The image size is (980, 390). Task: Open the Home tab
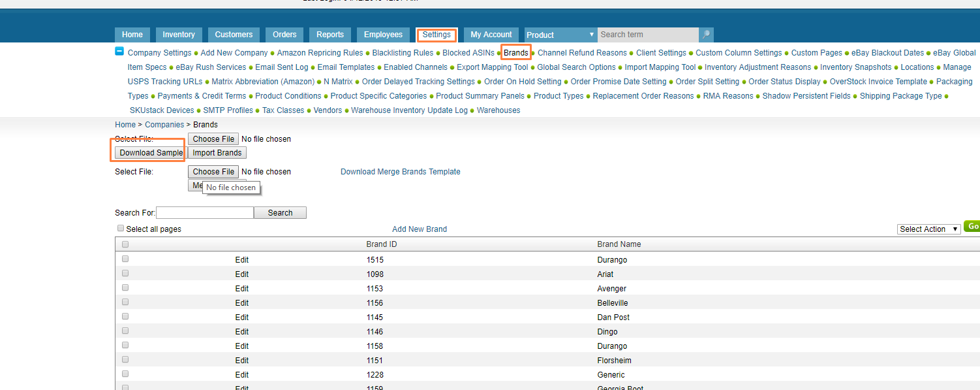pyautogui.click(x=132, y=35)
